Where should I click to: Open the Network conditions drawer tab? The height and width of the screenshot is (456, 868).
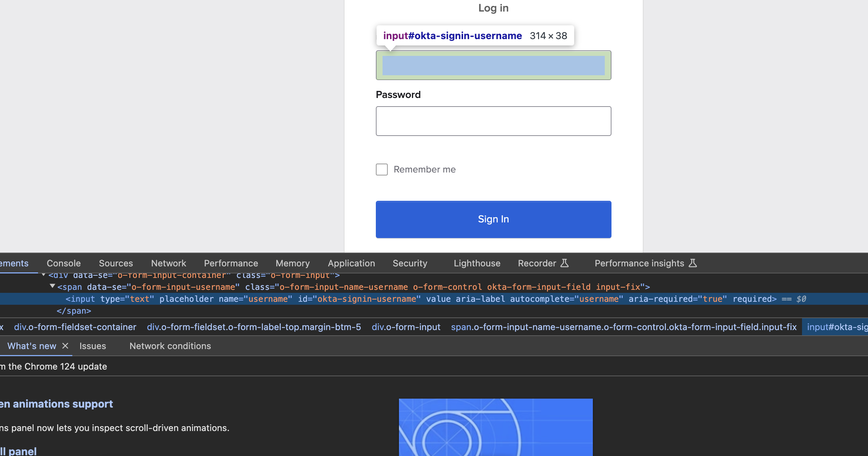coord(170,346)
